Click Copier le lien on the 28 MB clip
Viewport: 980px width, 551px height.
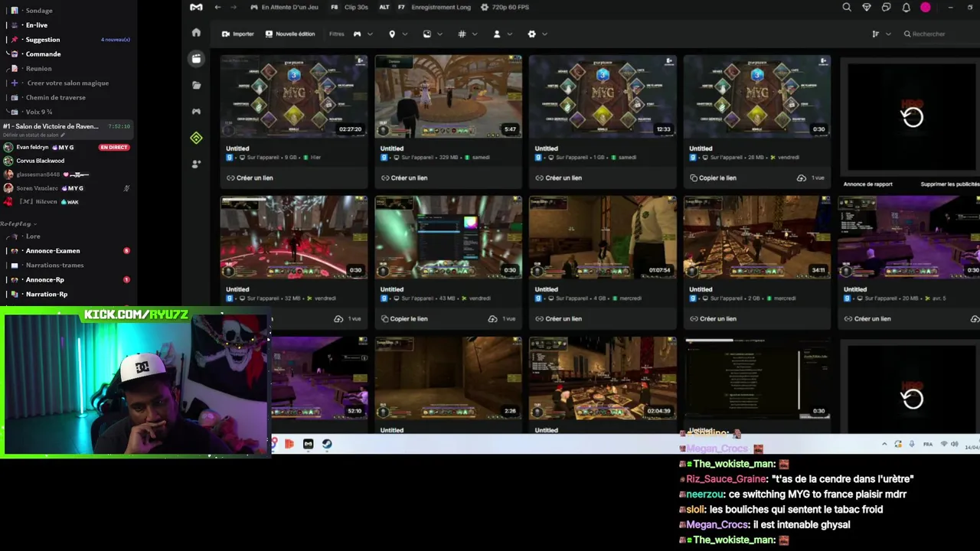pos(713,178)
